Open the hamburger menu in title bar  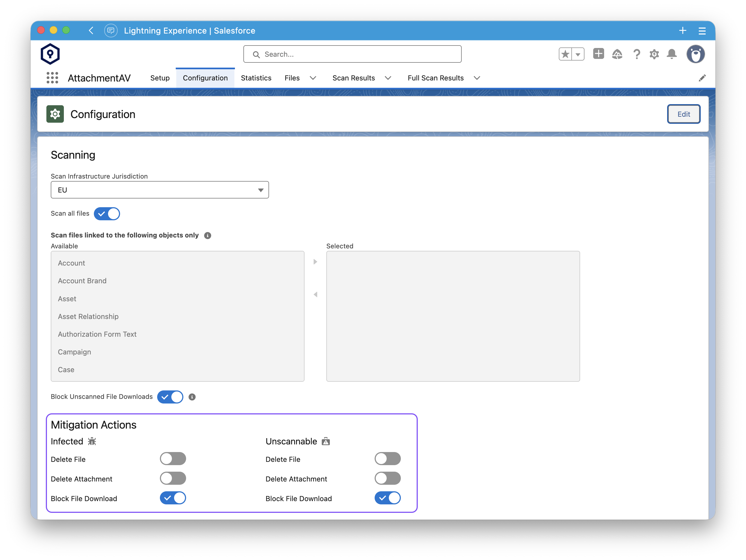(x=702, y=31)
